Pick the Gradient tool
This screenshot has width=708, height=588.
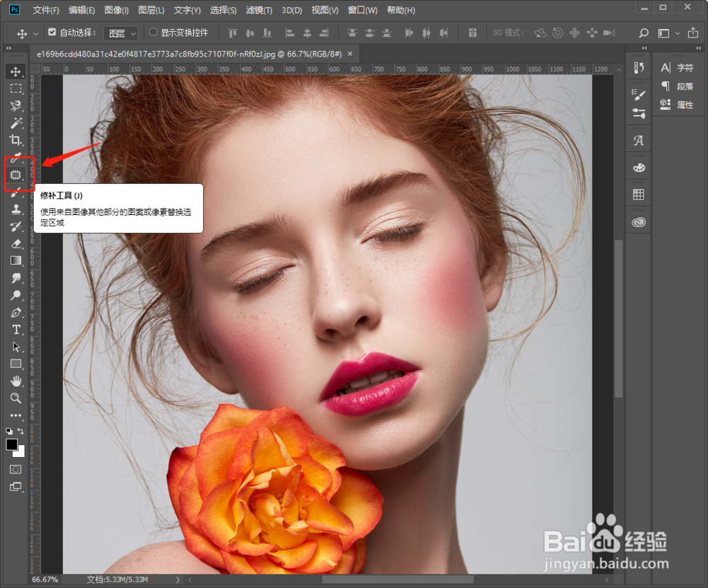tap(16, 261)
